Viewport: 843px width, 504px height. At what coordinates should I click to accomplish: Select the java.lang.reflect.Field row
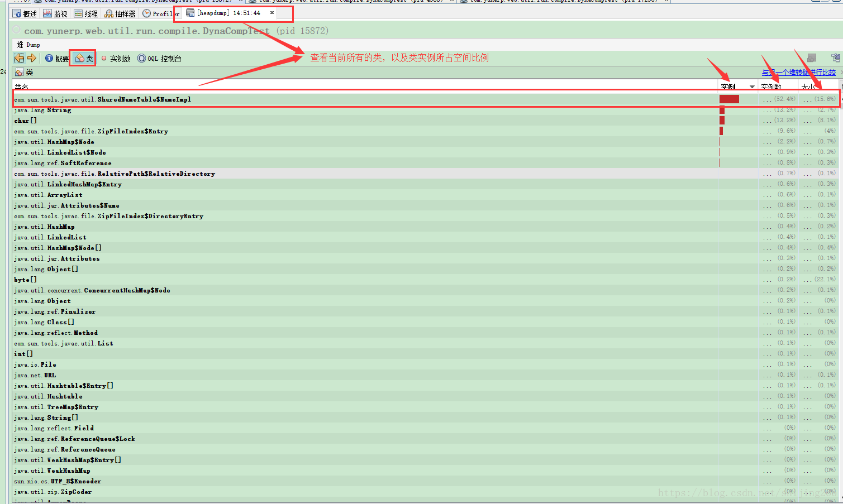426,428
